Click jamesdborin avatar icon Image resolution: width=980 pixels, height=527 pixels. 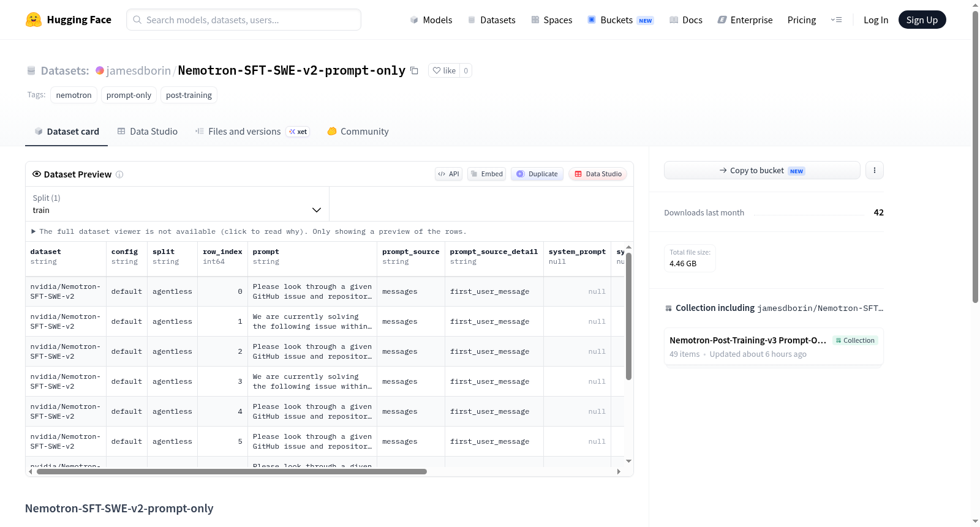click(100, 70)
